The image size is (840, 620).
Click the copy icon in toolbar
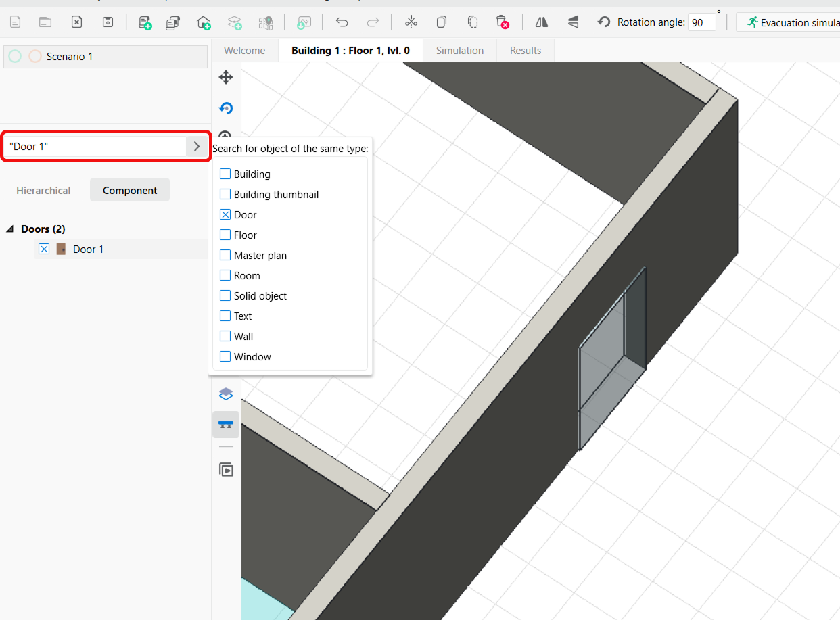point(442,22)
